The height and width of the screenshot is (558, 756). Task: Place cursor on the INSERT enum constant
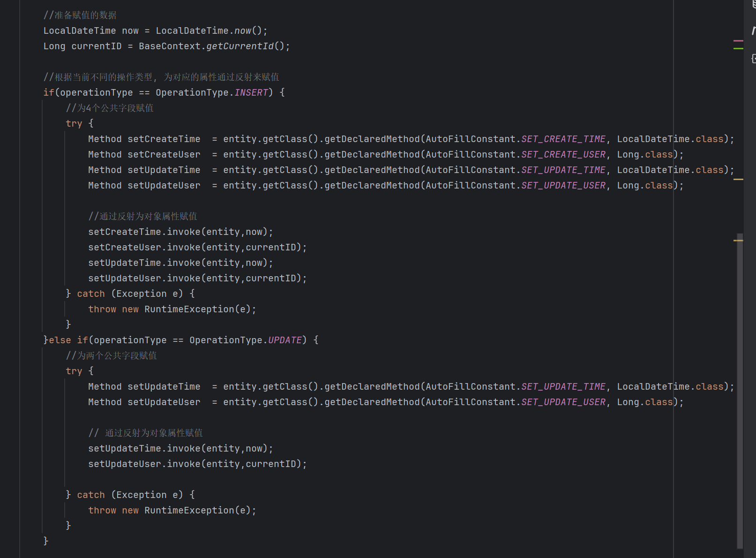(x=251, y=92)
